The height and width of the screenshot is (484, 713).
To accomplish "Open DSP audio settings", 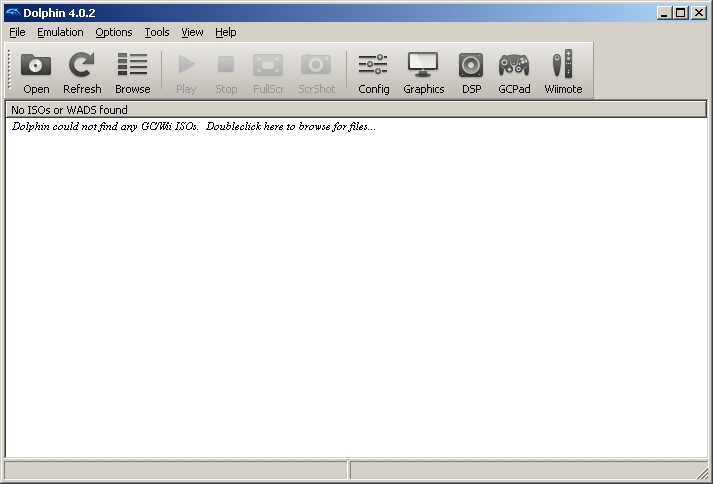I will [471, 71].
